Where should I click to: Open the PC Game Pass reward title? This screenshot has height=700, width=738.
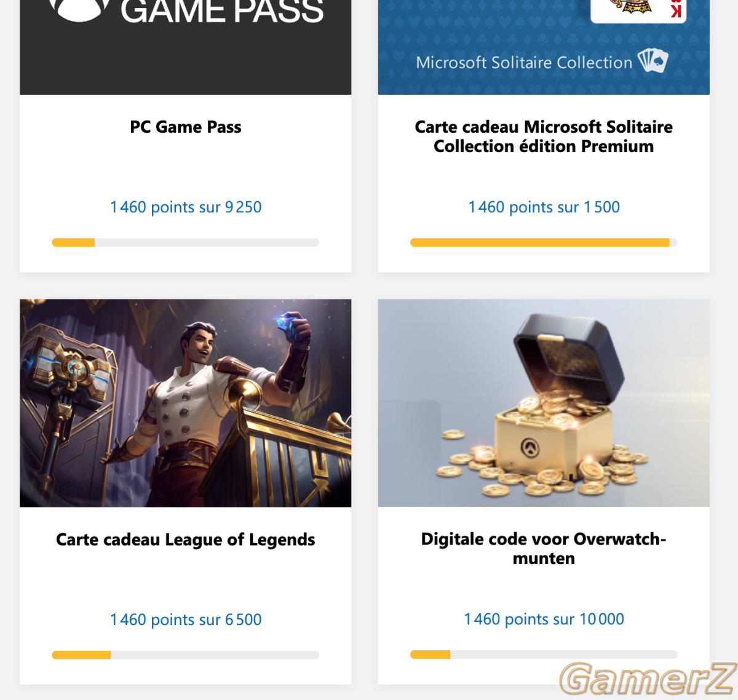point(186,127)
